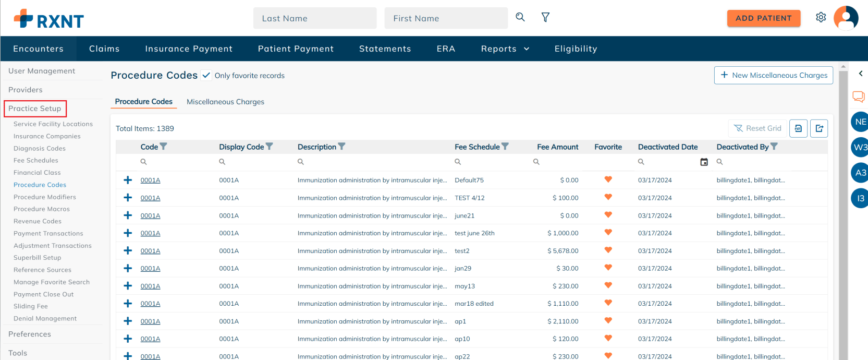
Task: Sort by Fee Amount column header
Action: [558, 147]
